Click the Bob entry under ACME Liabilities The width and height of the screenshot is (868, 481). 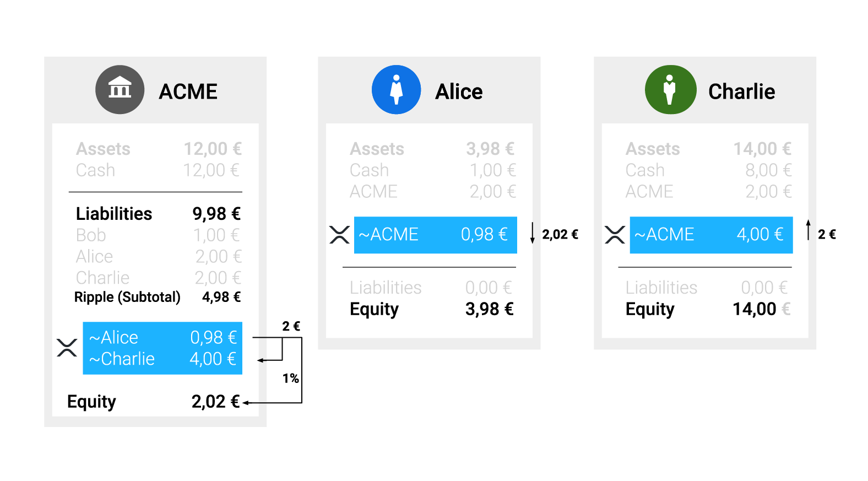[x=91, y=235]
